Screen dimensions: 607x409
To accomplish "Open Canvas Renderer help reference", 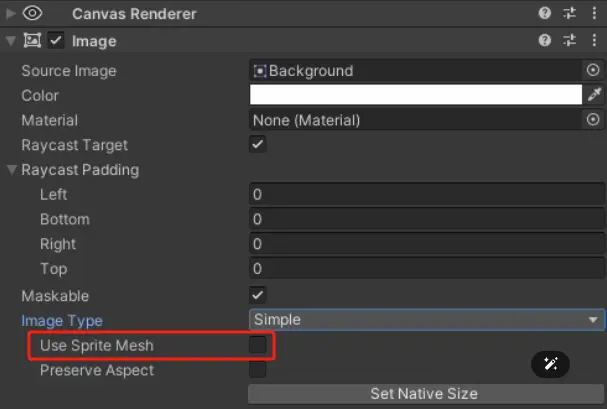I will point(545,13).
